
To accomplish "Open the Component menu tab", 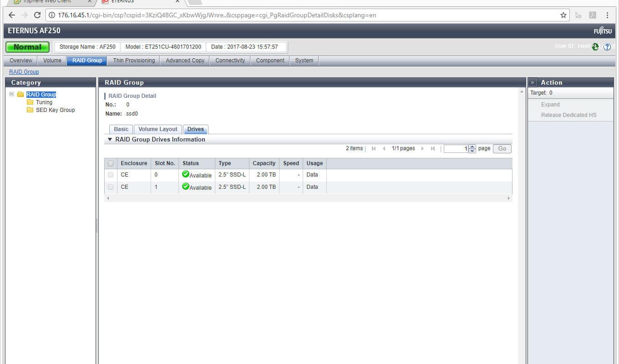I will point(270,61).
